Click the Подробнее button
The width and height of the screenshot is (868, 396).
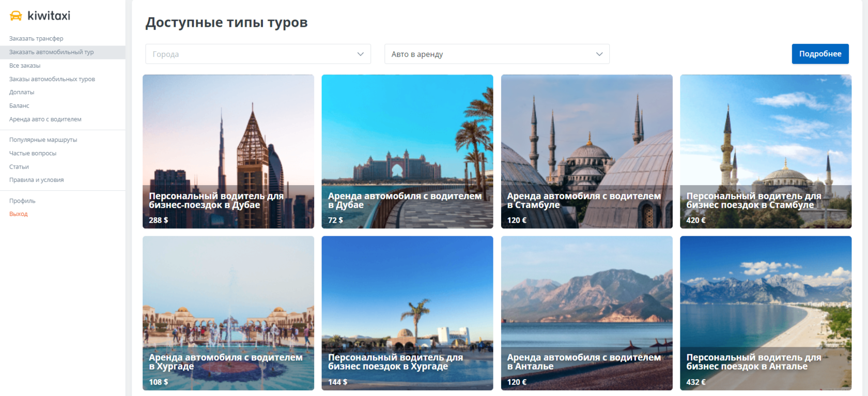pos(820,54)
